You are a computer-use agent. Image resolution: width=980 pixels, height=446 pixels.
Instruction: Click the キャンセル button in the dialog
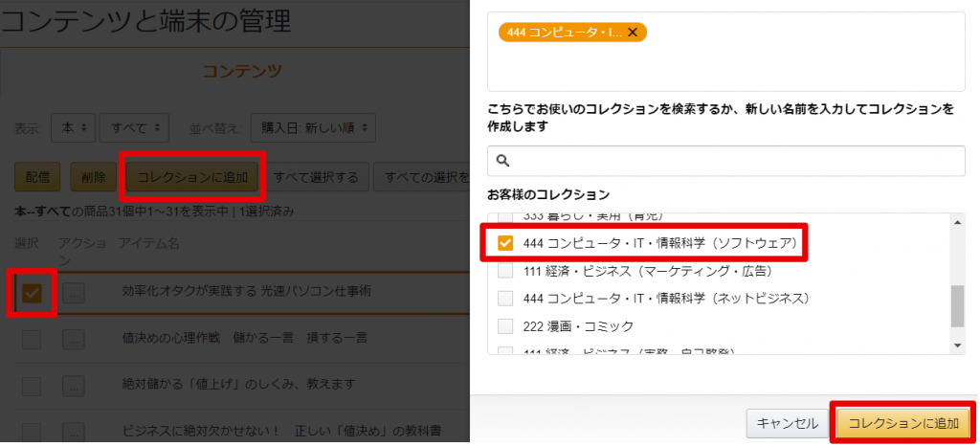(x=788, y=424)
